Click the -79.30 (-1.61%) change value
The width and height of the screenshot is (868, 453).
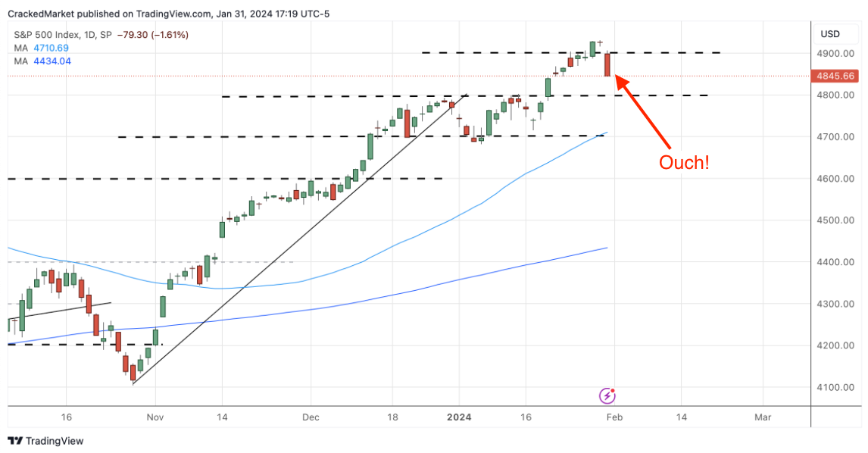point(149,35)
